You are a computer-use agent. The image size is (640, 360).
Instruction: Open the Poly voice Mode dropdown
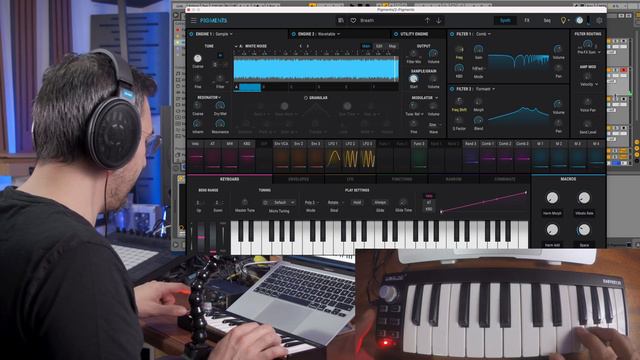(311, 202)
